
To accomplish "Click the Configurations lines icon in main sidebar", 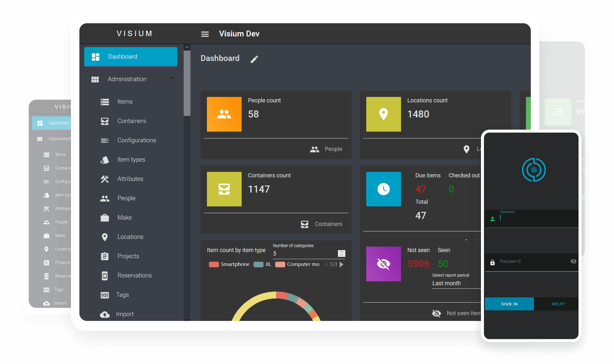I will pyautogui.click(x=105, y=141).
